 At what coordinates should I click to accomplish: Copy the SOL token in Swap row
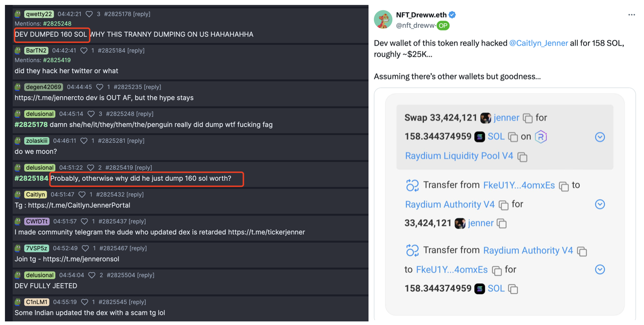[513, 137]
